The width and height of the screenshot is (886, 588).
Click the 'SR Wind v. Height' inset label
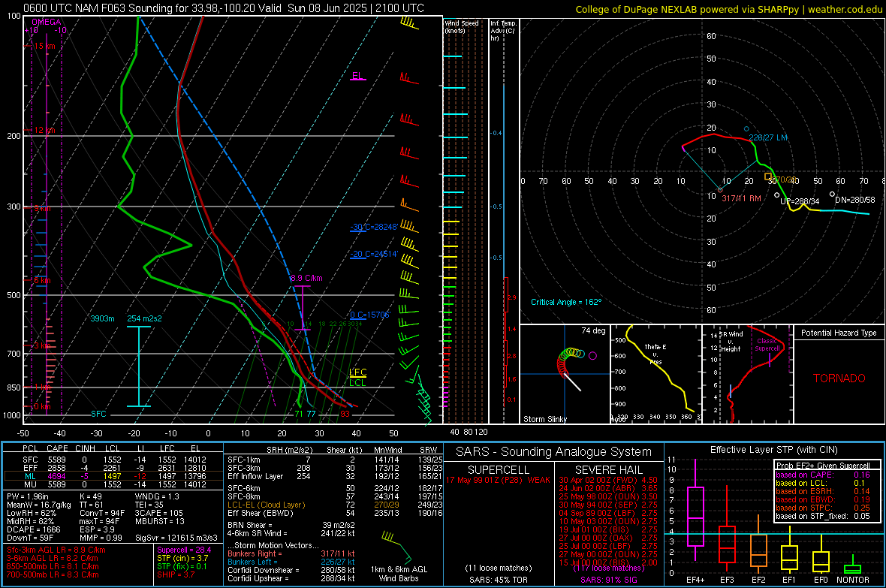(731, 342)
